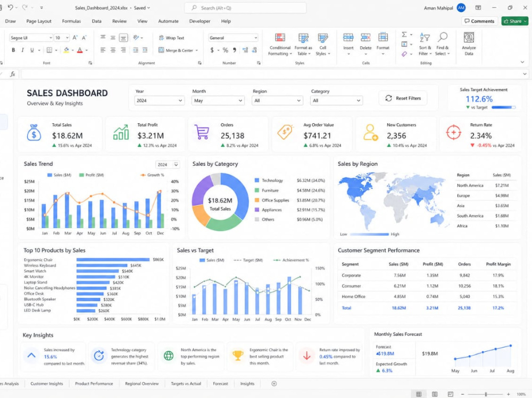
Task: Click the Insert Function fx icon
Action: [13, 74]
